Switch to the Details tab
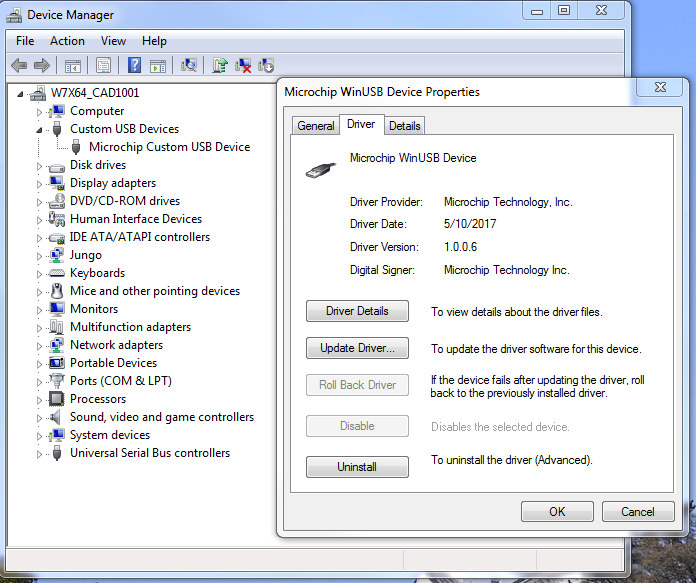 coord(404,126)
